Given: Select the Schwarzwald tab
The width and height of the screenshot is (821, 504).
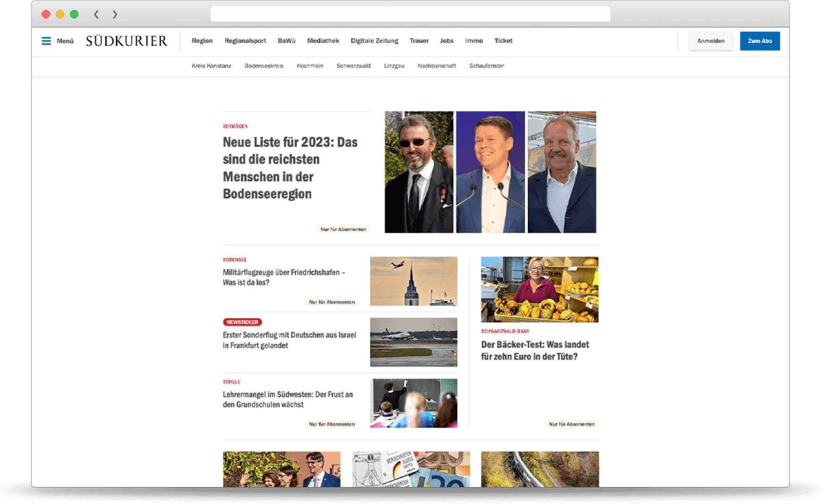Looking at the screenshot, I should tap(353, 66).
